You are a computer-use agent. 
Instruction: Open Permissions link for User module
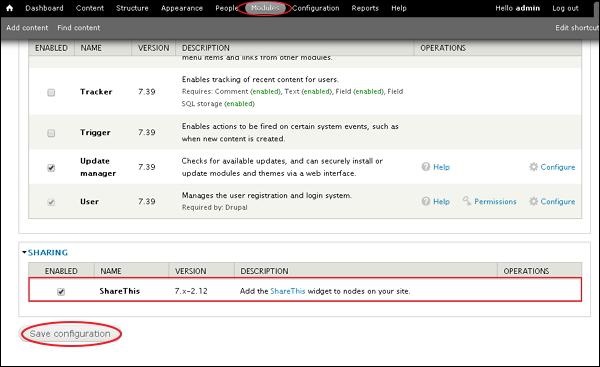(x=495, y=201)
